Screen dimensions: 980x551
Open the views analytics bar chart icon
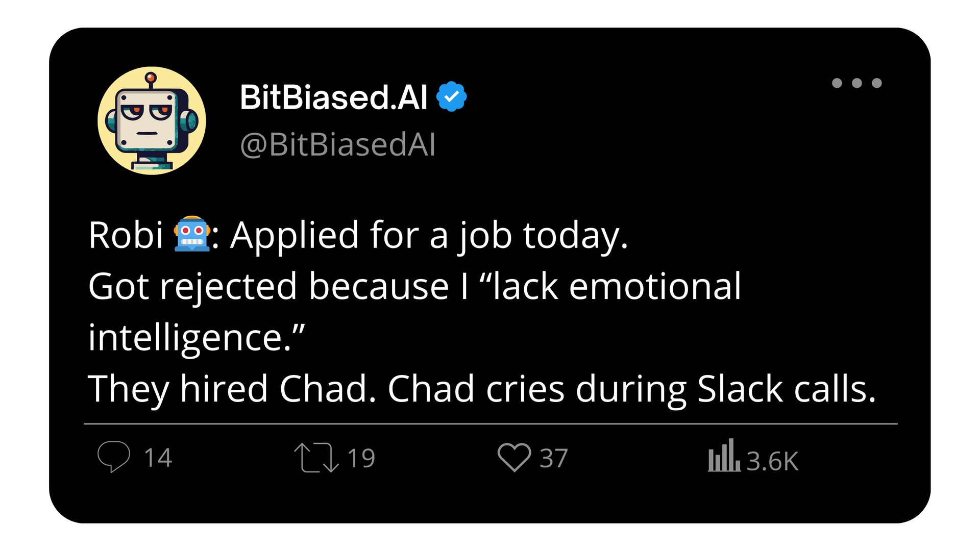(x=724, y=455)
